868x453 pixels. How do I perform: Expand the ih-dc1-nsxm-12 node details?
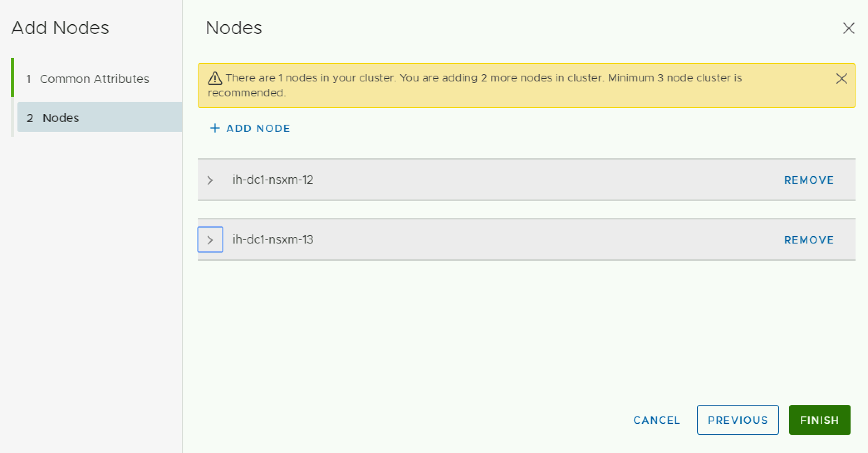210,180
